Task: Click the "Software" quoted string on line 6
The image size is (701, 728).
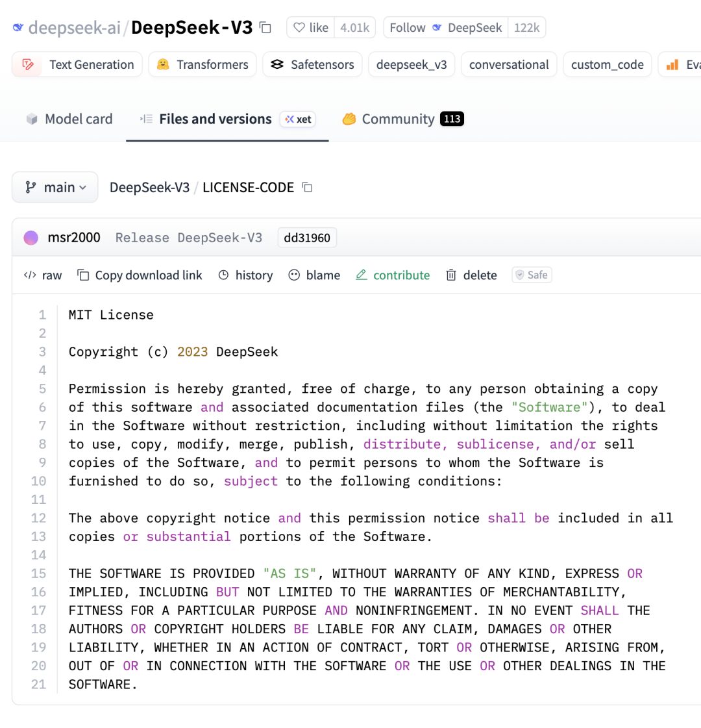Action: pyautogui.click(x=549, y=407)
